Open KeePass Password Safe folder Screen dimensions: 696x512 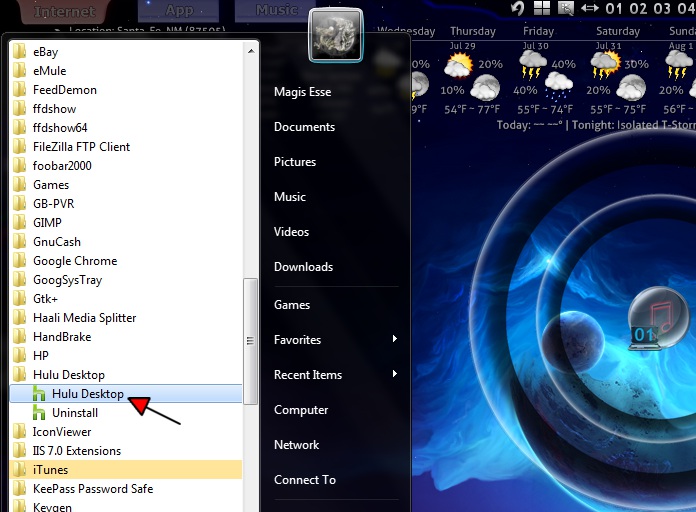pos(126,488)
